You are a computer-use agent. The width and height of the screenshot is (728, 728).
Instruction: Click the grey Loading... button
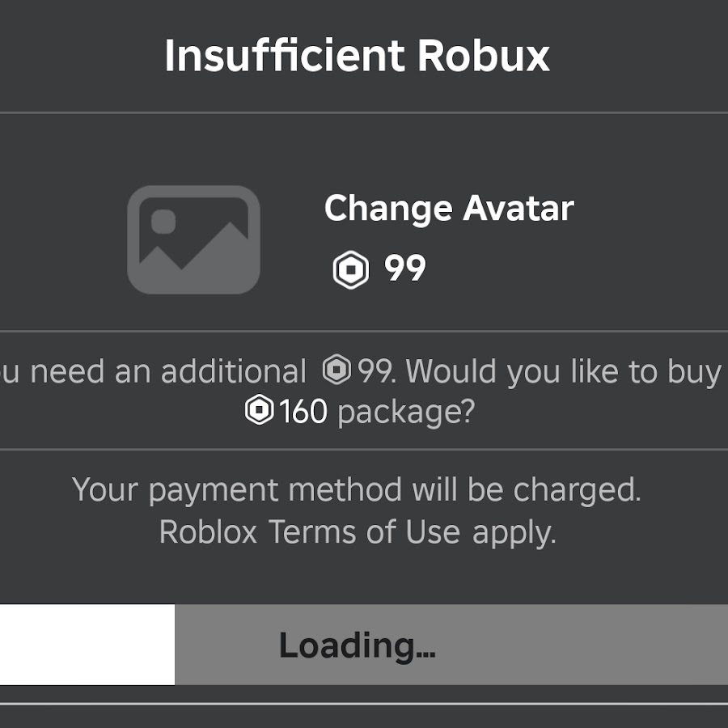[x=451, y=645]
